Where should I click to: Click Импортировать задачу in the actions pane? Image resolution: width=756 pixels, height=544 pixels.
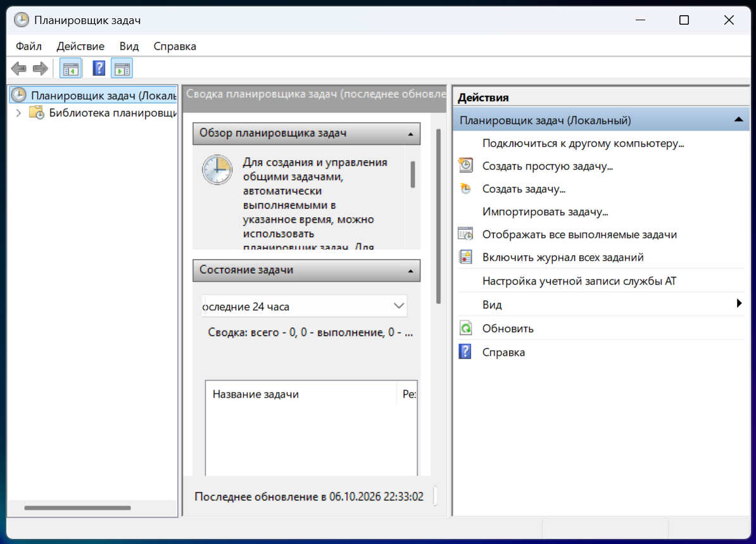(545, 212)
